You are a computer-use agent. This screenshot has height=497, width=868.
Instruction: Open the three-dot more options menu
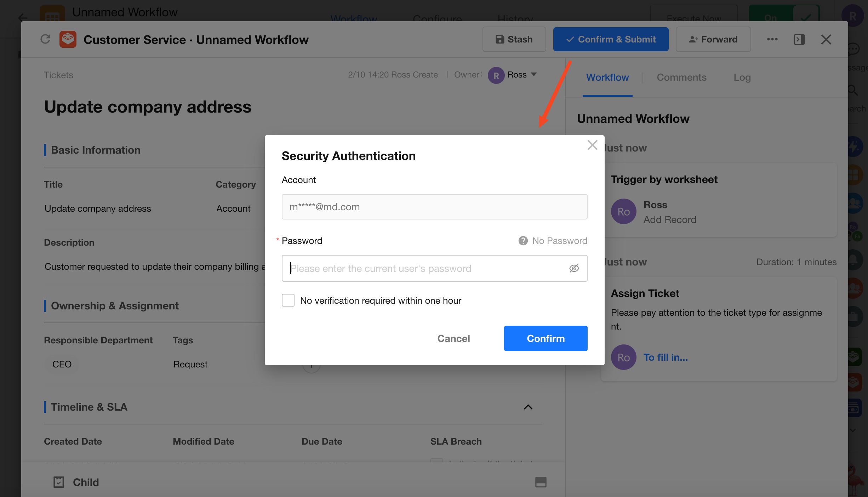(772, 39)
